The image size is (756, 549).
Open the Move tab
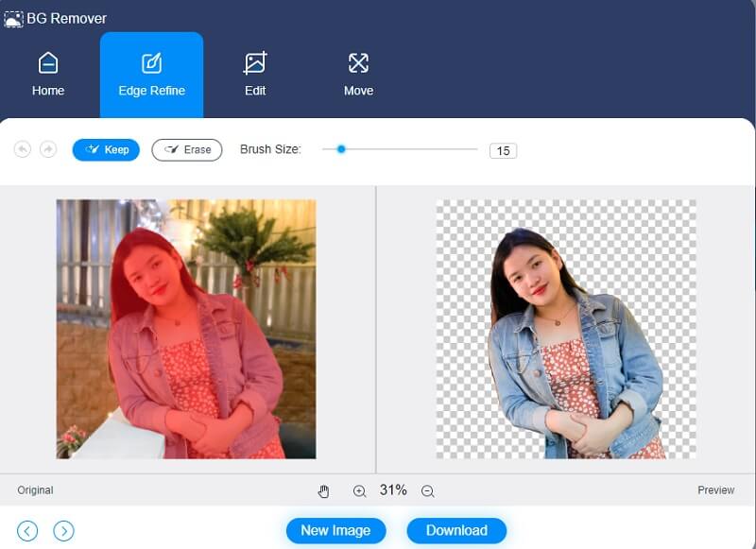[x=358, y=75]
